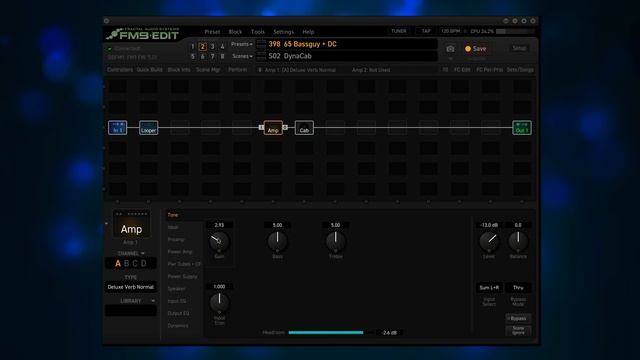Click the large Amp block image in the editor
Image resolution: width=640 pixels, height=360 pixels.
point(131,224)
